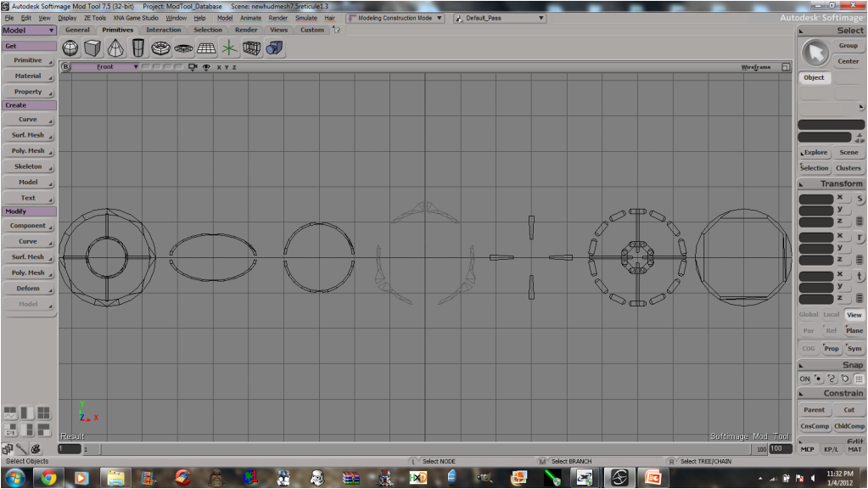
Task: Click the Clusters button
Action: click(848, 168)
